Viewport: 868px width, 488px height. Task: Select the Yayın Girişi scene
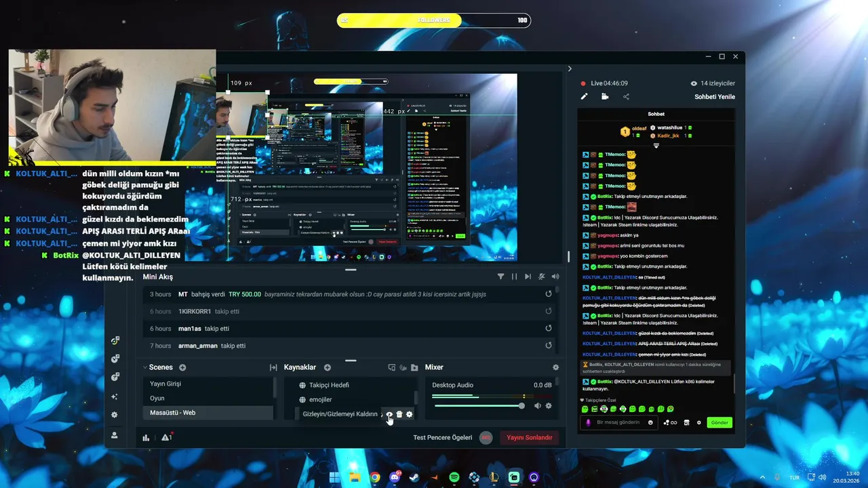point(207,384)
